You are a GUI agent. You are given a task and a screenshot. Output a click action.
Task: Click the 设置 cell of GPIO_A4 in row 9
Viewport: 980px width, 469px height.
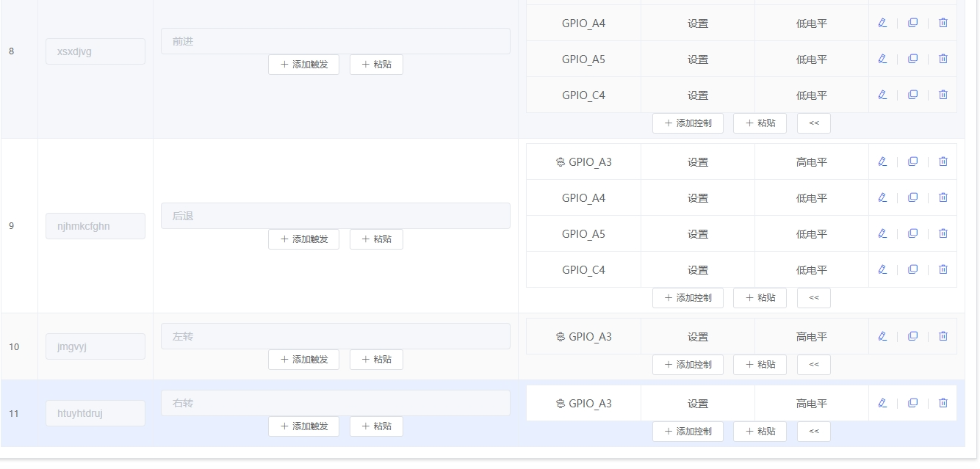(x=698, y=197)
